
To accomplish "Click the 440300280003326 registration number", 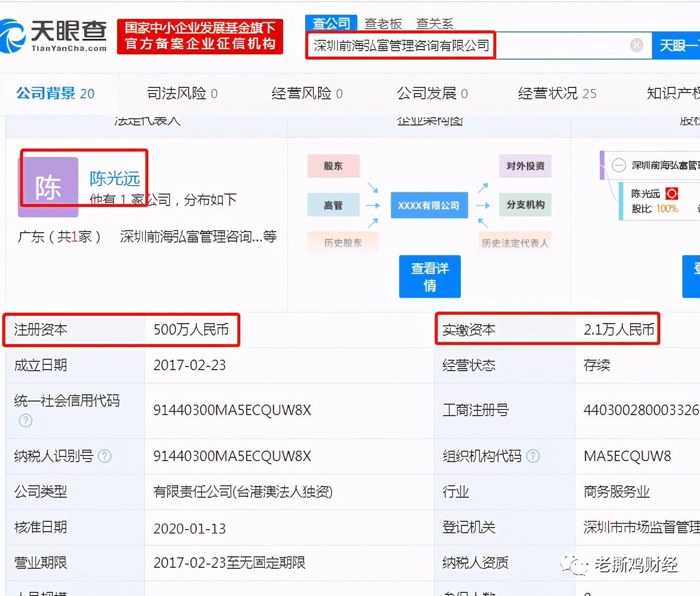I will tap(641, 410).
